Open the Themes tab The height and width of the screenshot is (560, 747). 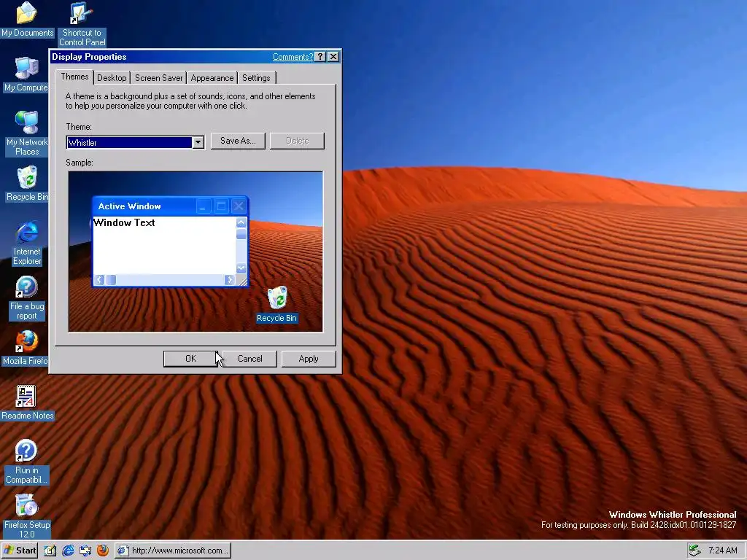[74, 77]
